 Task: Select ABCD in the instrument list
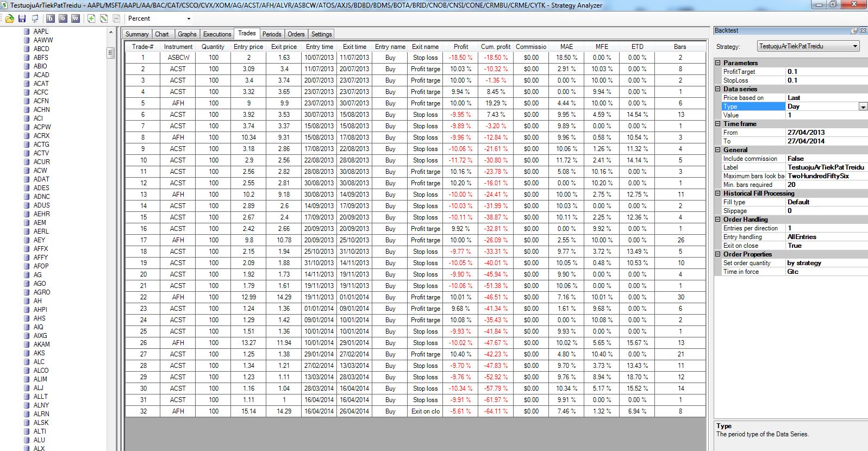pyautogui.click(x=41, y=49)
